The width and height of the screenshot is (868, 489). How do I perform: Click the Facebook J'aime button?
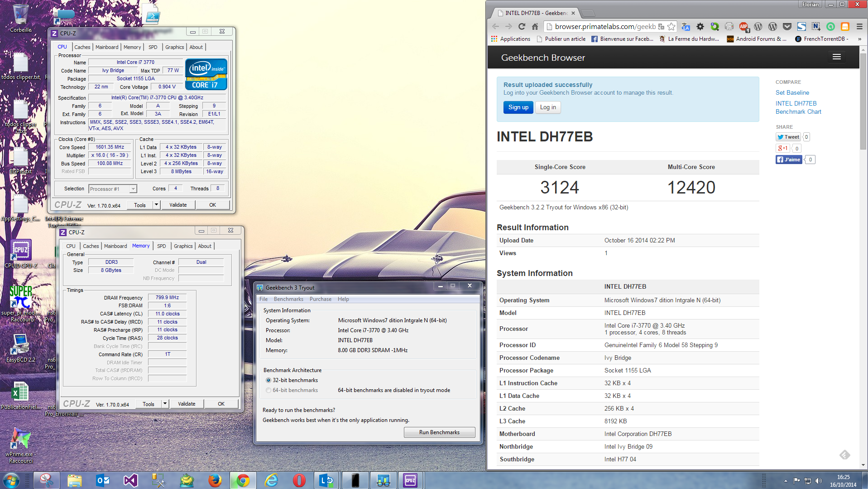(789, 160)
